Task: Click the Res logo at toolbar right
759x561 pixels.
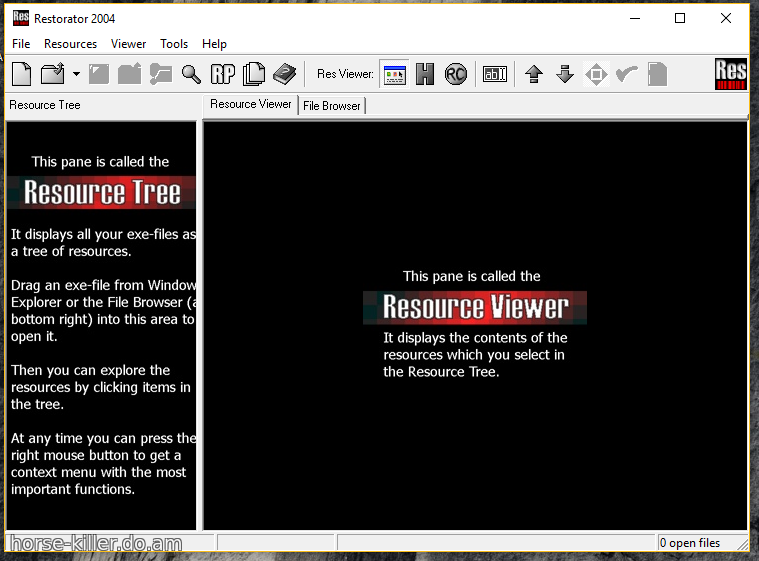Action: (731, 74)
